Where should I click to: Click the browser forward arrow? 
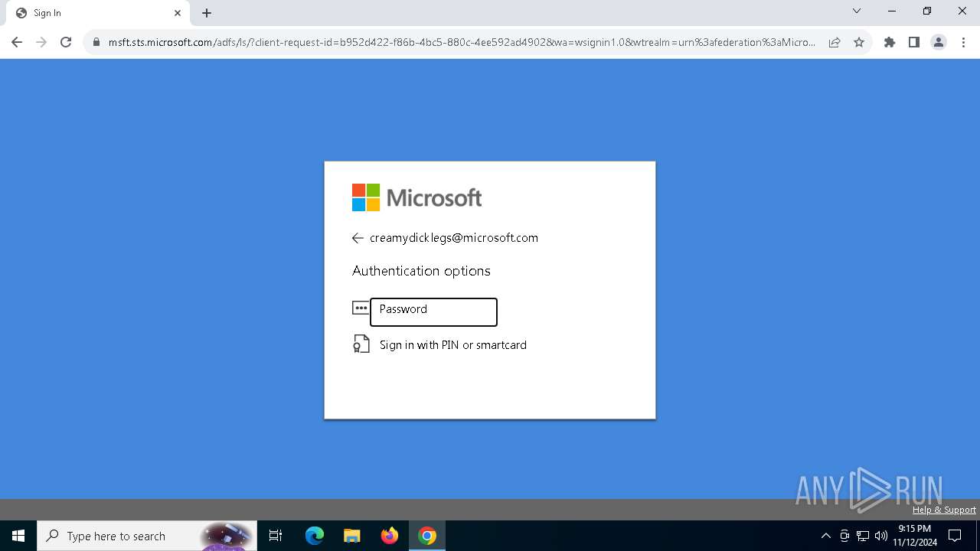(41, 42)
